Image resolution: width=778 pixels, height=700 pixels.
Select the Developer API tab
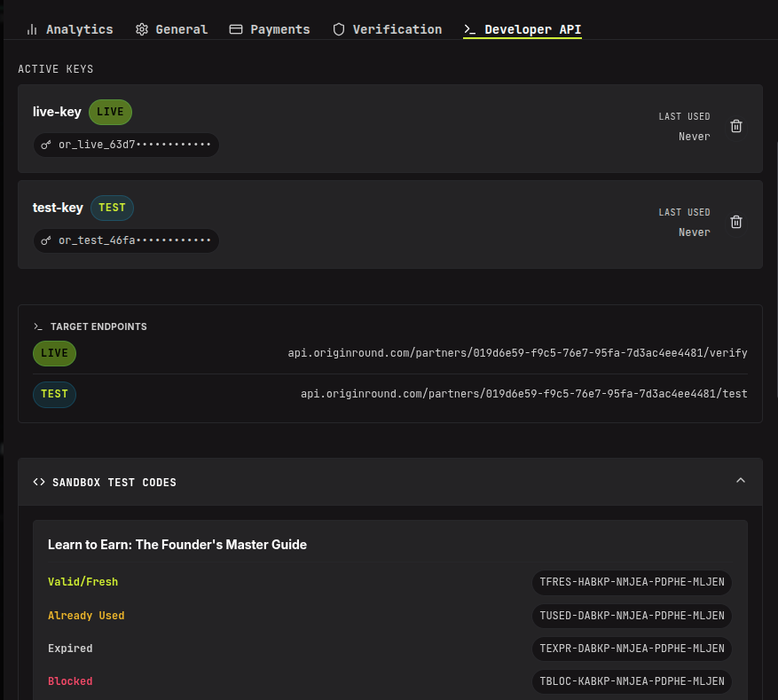523,29
